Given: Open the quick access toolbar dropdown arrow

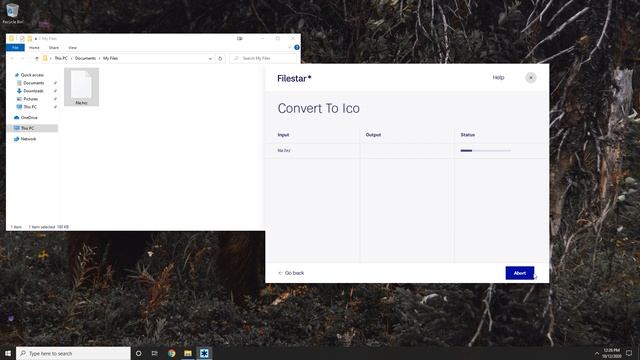Looking at the screenshot, I should pos(36,38).
